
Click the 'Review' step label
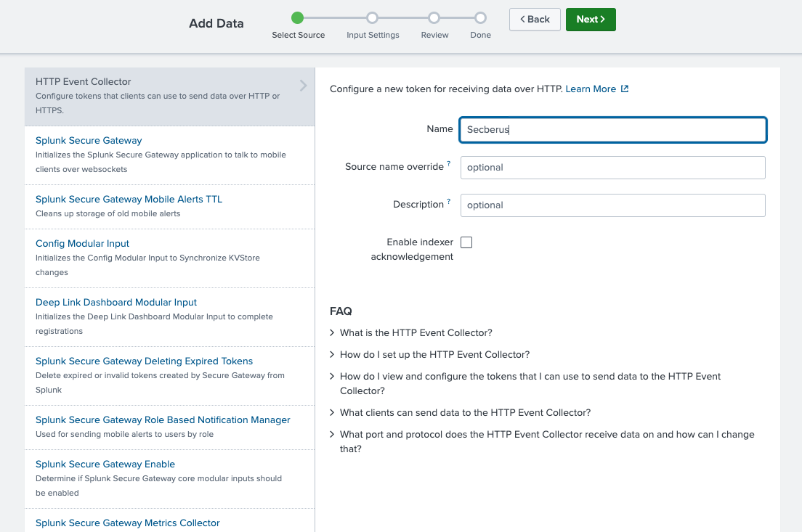coord(434,36)
